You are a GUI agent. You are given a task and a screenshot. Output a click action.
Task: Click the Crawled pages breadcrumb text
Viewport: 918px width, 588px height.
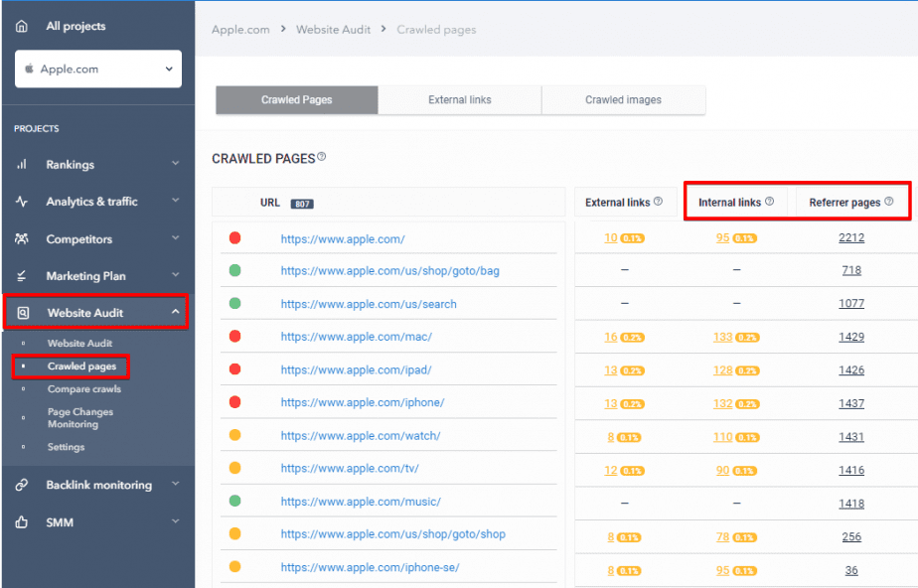(x=436, y=29)
